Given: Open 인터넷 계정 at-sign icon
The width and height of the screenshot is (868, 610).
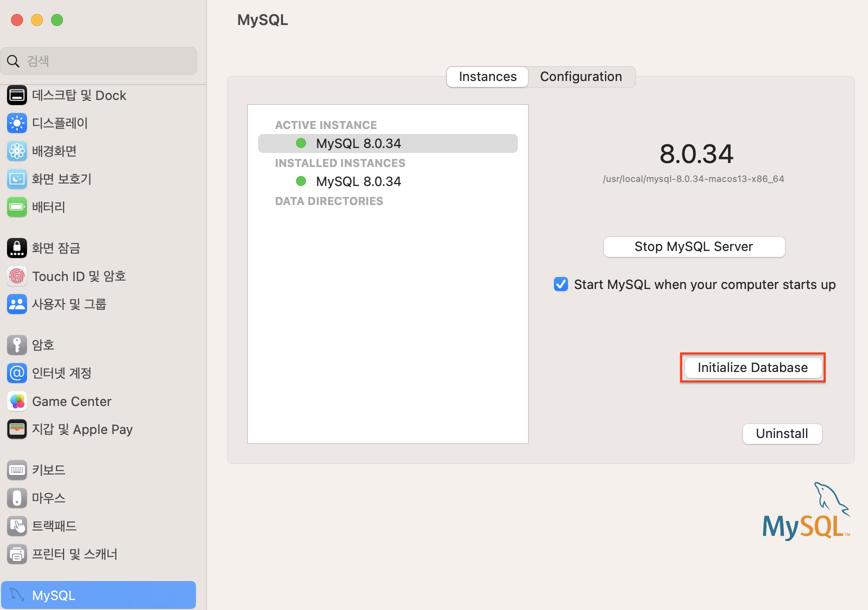Looking at the screenshot, I should pyautogui.click(x=17, y=373).
